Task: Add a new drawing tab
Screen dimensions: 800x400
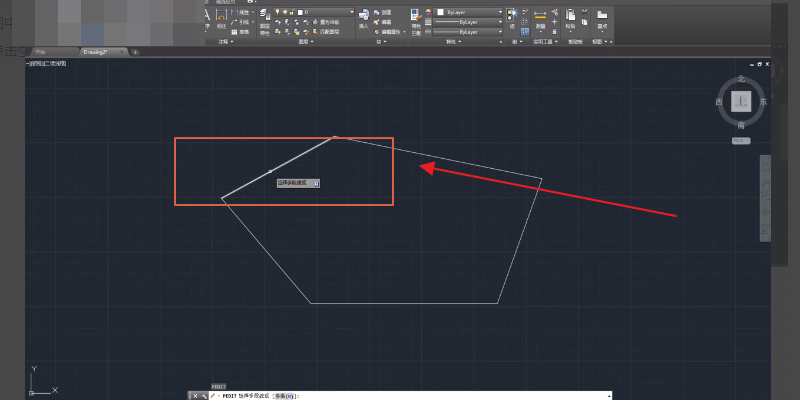Action: click(x=135, y=52)
